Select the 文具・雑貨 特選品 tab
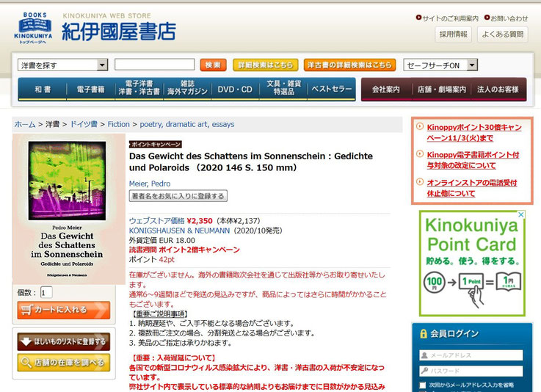Viewport: 541px width, 392px height. 283,90
